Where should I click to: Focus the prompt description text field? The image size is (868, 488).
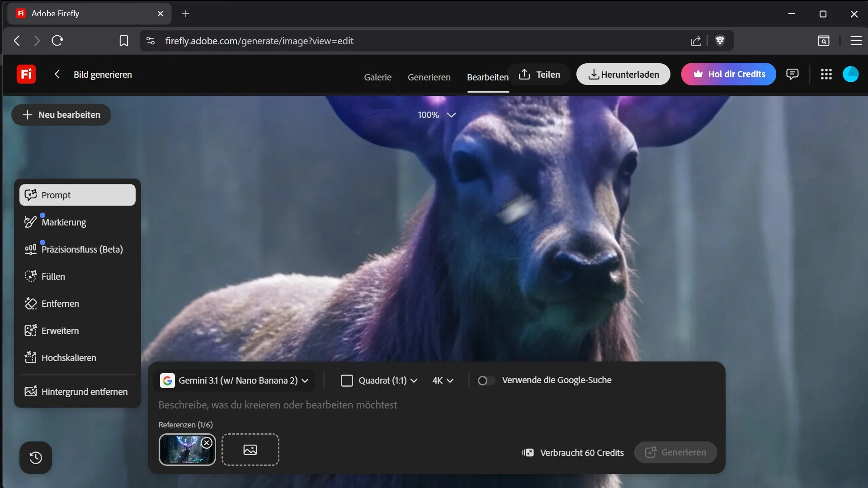436,405
